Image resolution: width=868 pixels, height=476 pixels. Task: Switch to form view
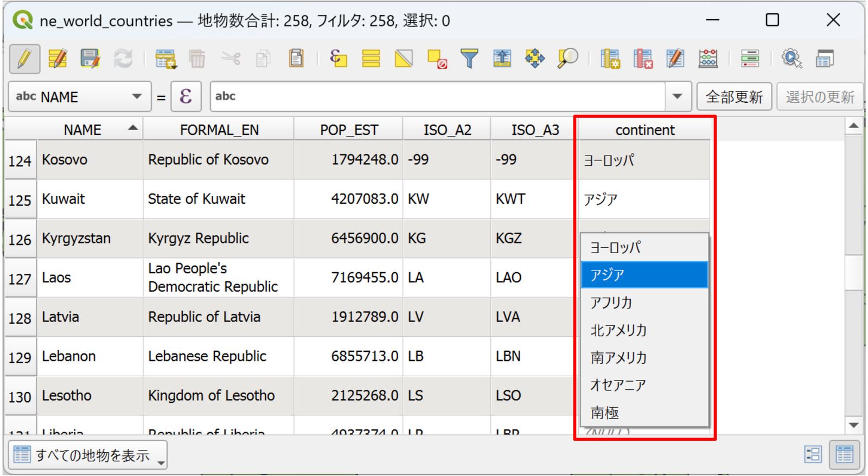813,454
